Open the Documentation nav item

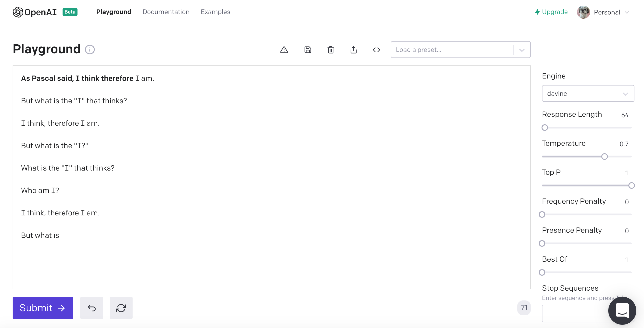click(x=166, y=12)
